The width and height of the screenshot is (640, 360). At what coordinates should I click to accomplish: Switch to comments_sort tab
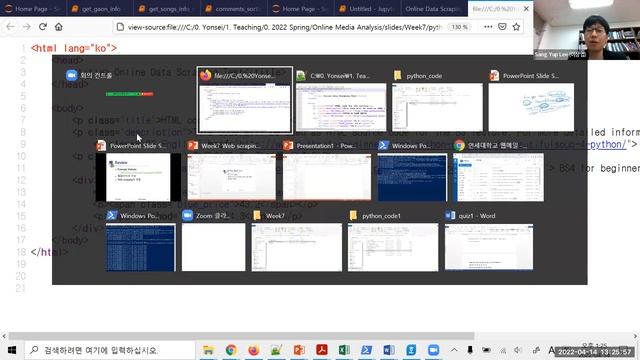click(x=234, y=9)
